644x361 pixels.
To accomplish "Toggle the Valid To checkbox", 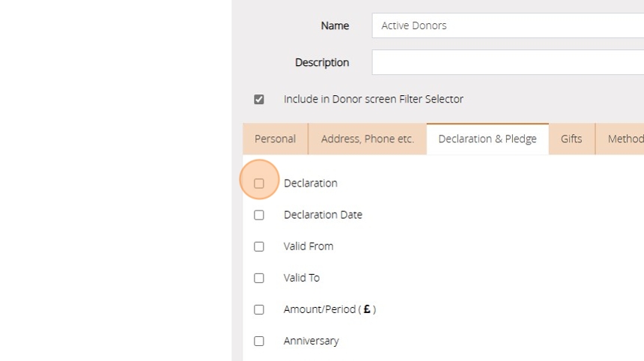I will click(259, 278).
